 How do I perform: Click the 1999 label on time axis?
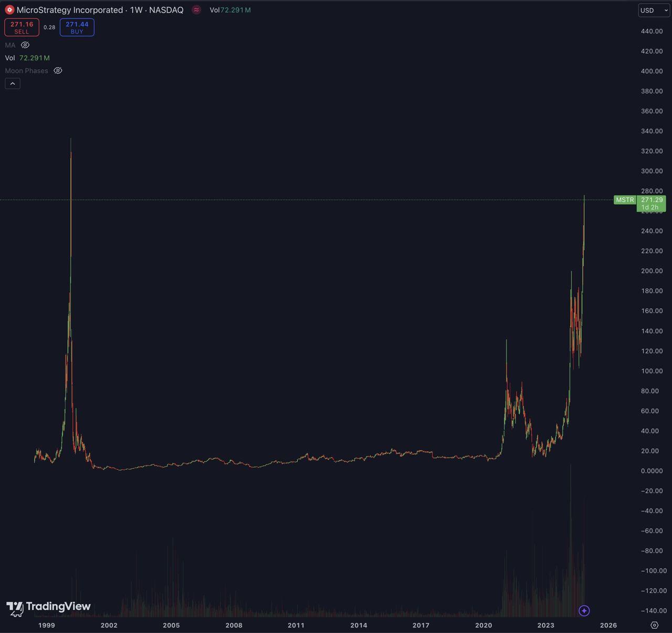(x=47, y=625)
